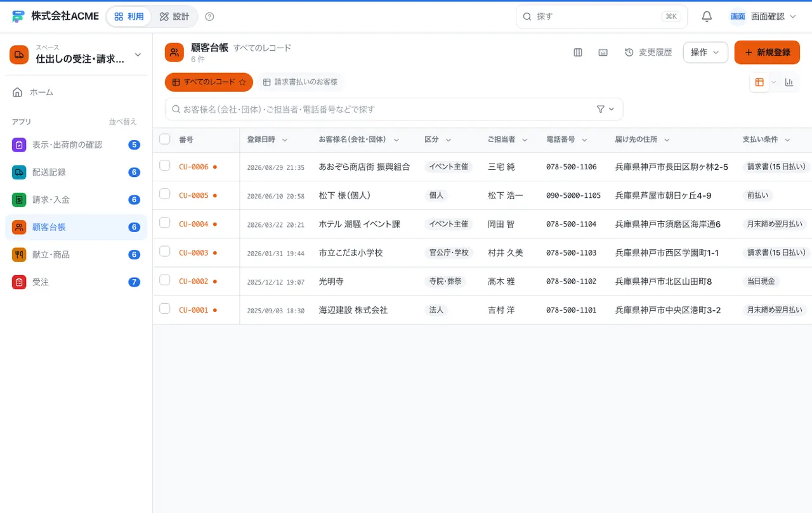This screenshot has height=513, width=812.
Task: Switch to chart view icon
Action: [789, 82]
